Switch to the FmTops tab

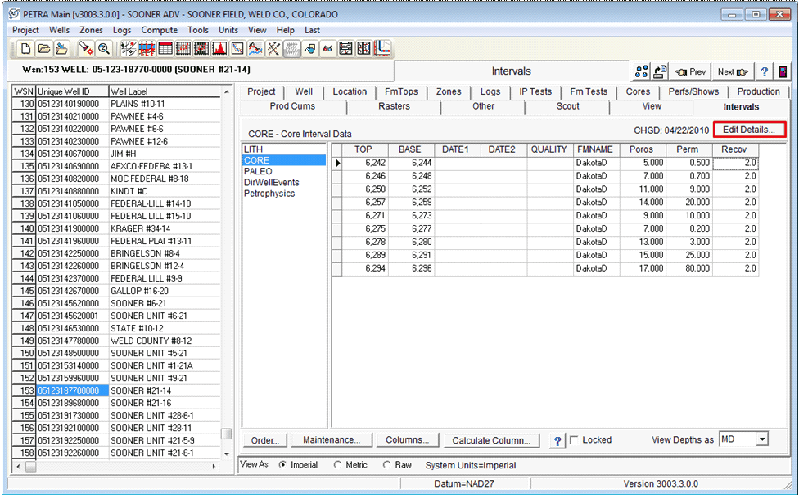(x=402, y=92)
